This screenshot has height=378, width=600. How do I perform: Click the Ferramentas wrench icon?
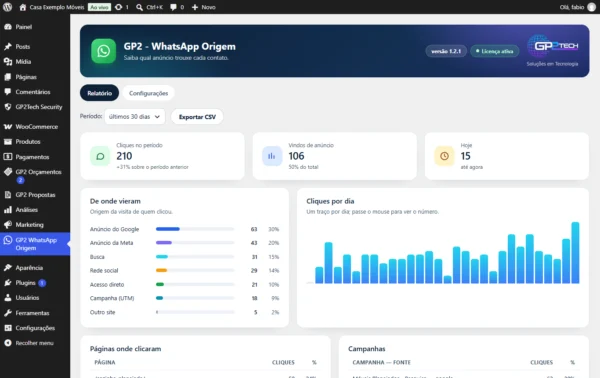(8, 313)
